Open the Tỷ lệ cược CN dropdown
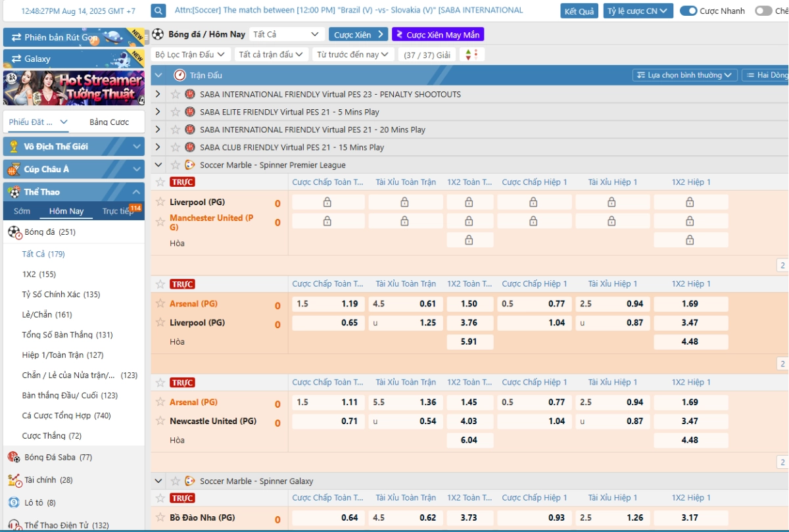The height and width of the screenshot is (532, 789). [637, 11]
